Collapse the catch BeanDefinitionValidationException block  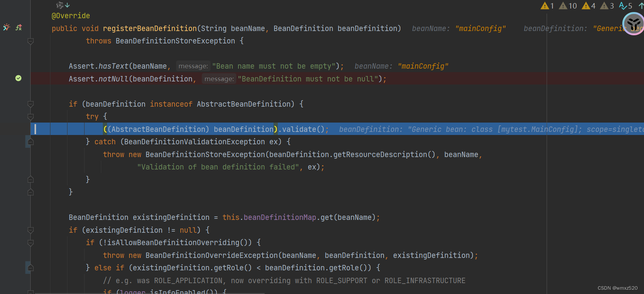coord(31,142)
